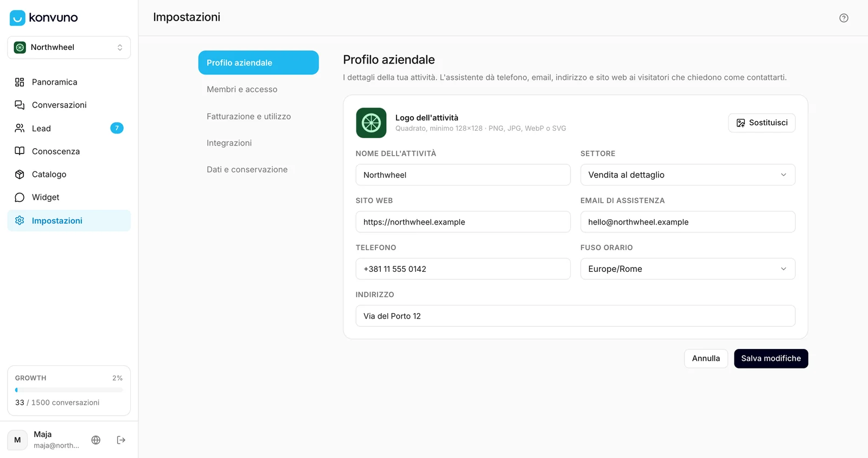Go to Catalogo box icon
This screenshot has width=868, height=458.
click(x=20, y=174)
